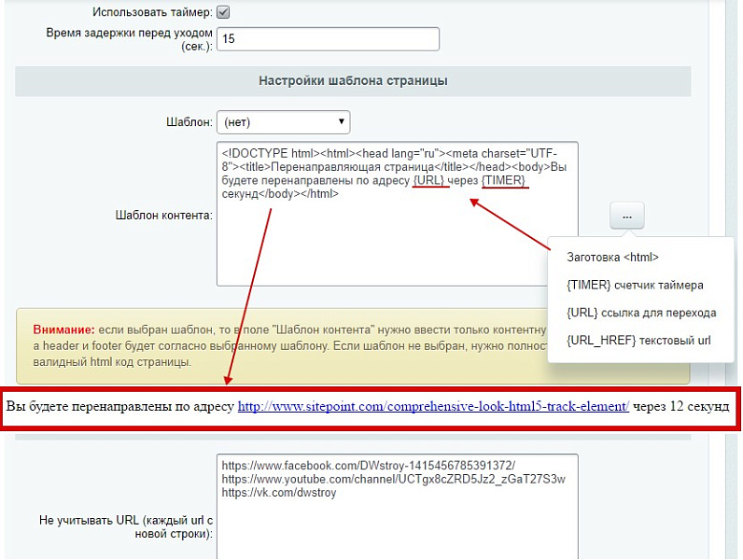Click the 'Время задержки перед уходом' label
The image size is (743, 560).
point(130,39)
